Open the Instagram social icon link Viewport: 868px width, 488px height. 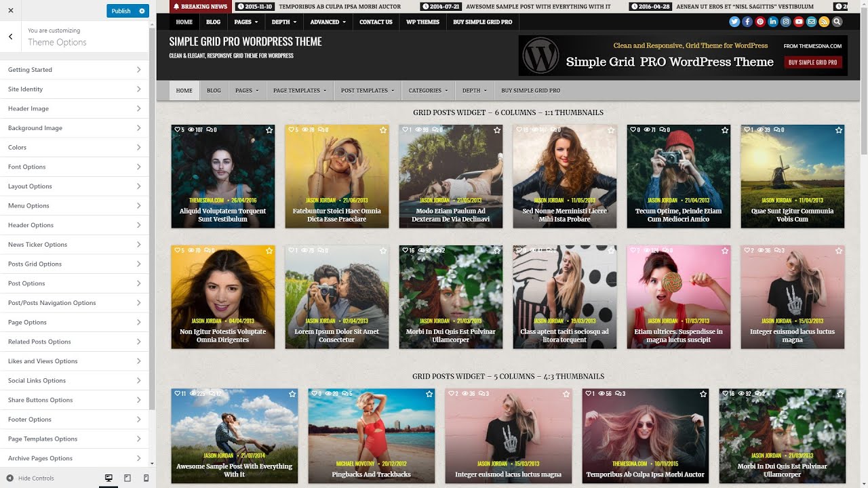(786, 22)
